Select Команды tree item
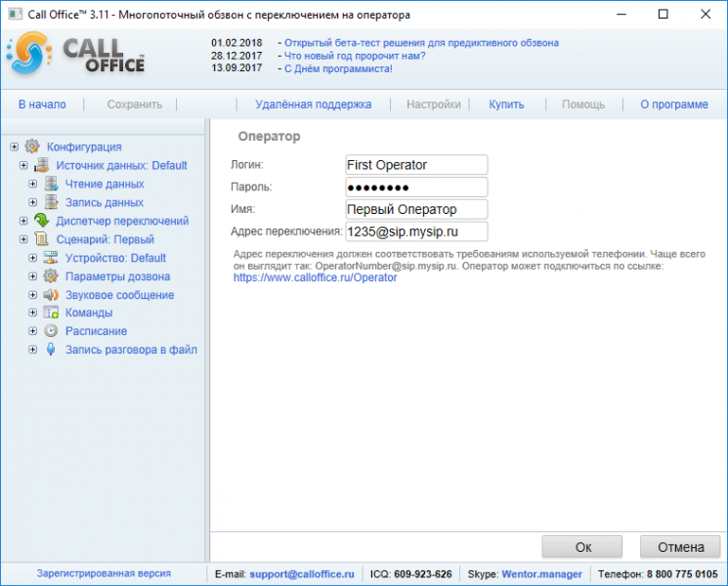Image resolution: width=728 pixels, height=586 pixels. tap(89, 313)
